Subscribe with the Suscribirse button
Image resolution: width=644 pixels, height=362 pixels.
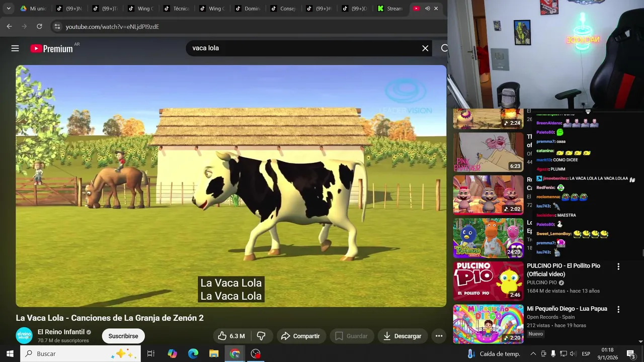coord(123,336)
